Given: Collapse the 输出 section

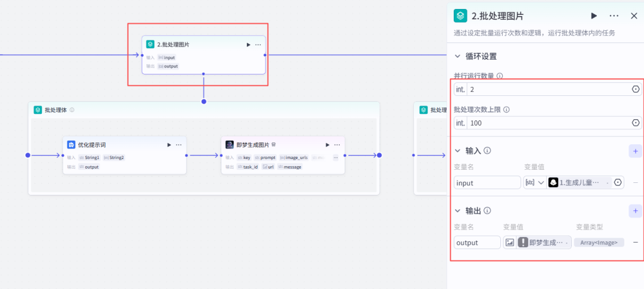Looking at the screenshot, I should 457,211.
